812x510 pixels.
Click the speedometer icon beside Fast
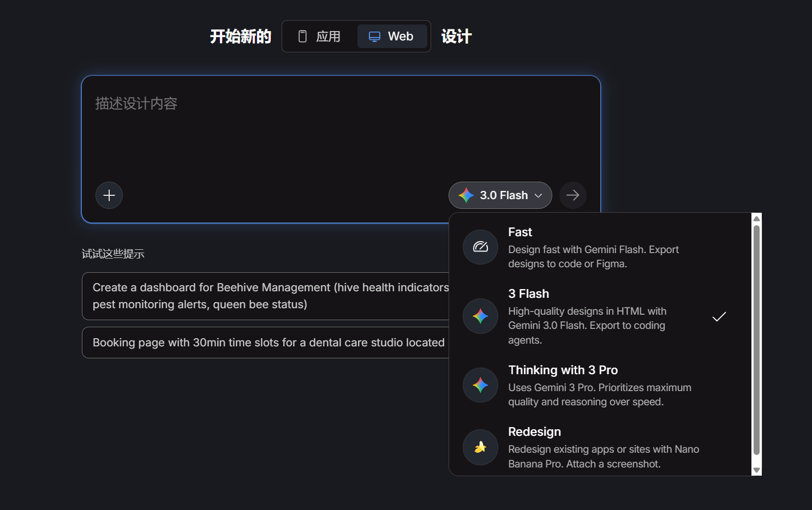[480, 247]
